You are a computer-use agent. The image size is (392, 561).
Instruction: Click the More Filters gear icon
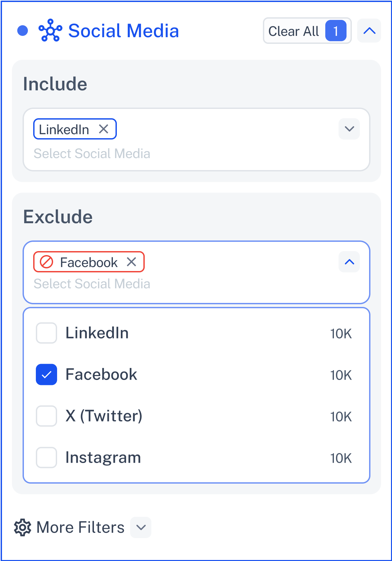(x=23, y=527)
